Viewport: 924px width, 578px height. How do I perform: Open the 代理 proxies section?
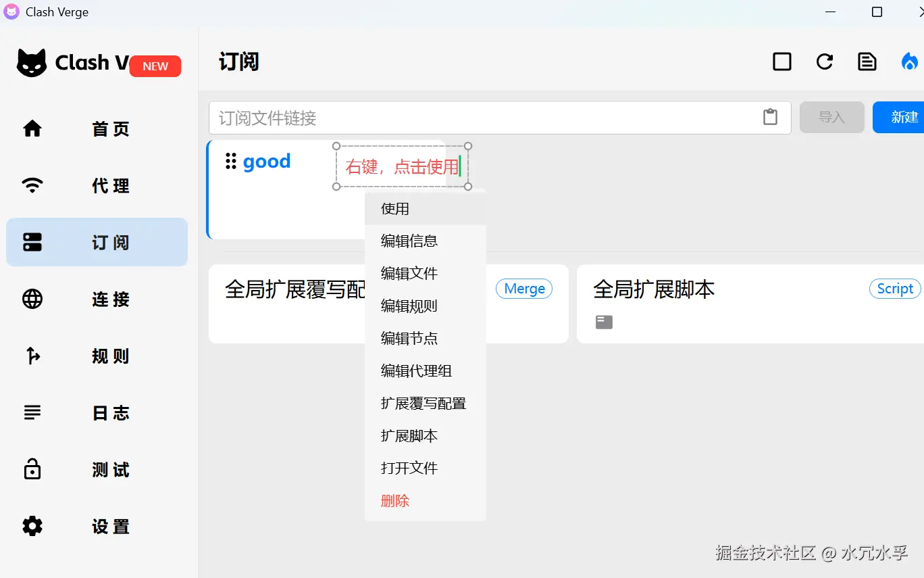pos(97,185)
